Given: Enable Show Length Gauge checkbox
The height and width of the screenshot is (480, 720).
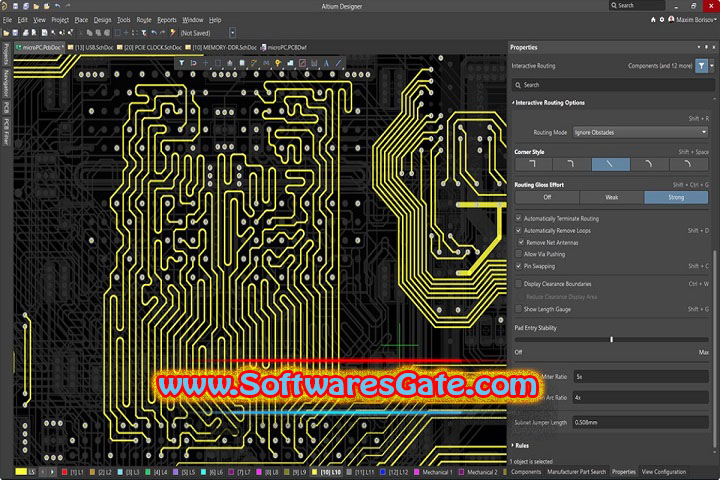Looking at the screenshot, I should click(x=518, y=309).
